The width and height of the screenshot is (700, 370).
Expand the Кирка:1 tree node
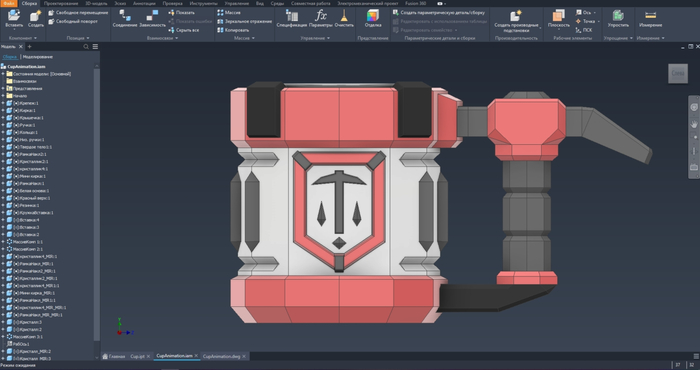tap(3, 110)
